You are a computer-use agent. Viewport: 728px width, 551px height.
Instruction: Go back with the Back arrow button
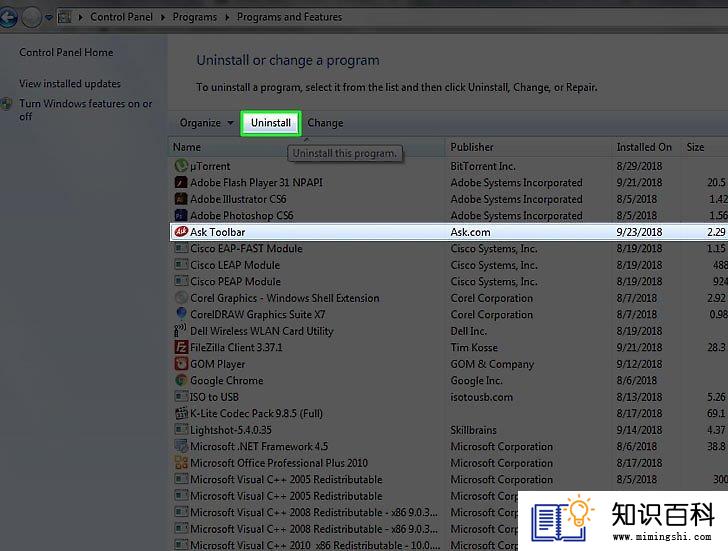pos(8,18)
